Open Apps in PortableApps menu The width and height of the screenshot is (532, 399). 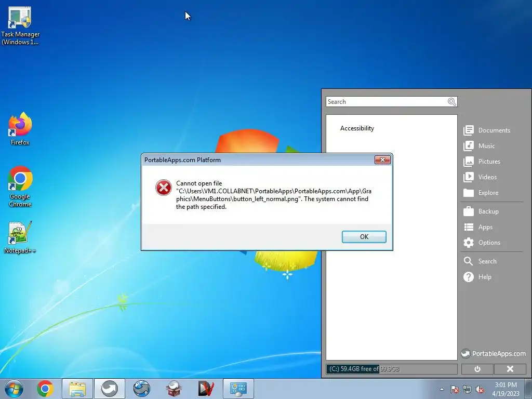coord(478,227)
